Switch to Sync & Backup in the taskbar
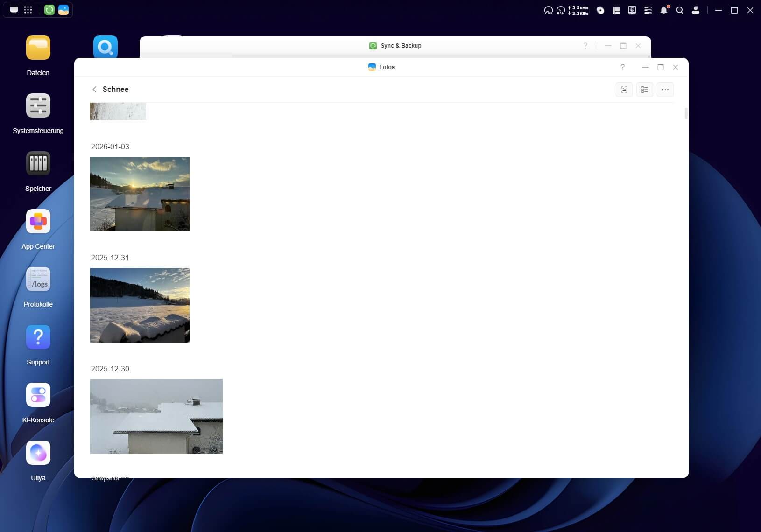This screenshot has width=761, height=532. click(x=49, y=10)
